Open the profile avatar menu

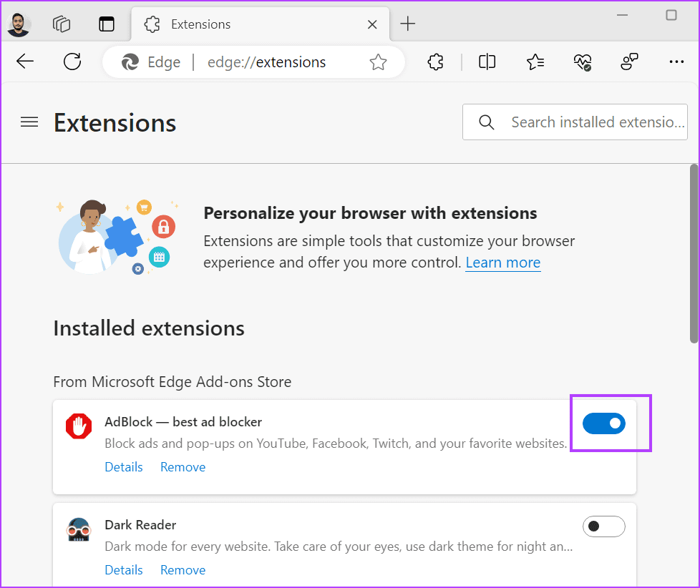click(19, 24)
